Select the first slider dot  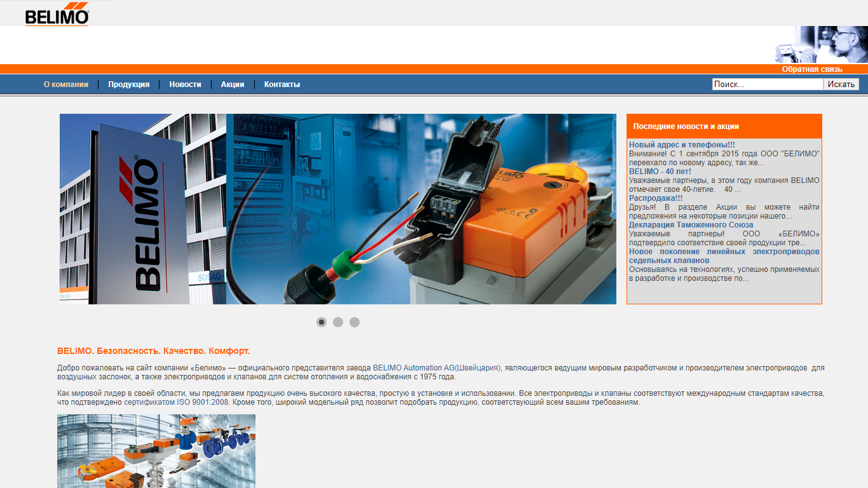322,322
